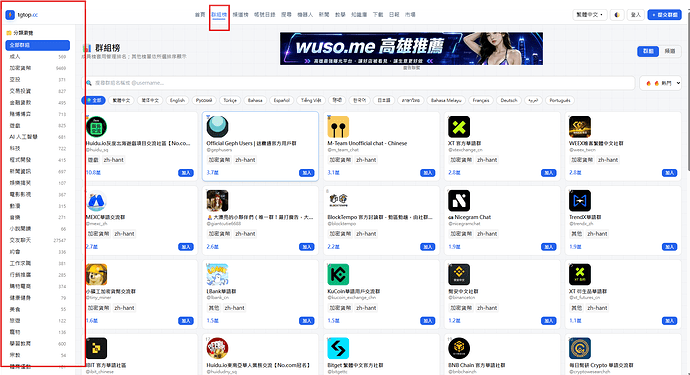690x375 pixels.
Task: Open the wuso.me advertisement banner
Action: (x=411, y=48)
